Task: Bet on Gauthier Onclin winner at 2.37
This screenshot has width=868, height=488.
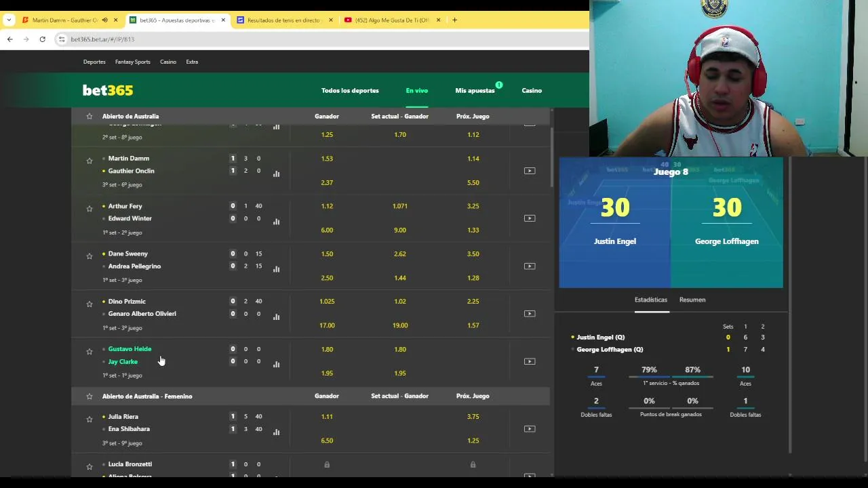Action: (327, 182)
